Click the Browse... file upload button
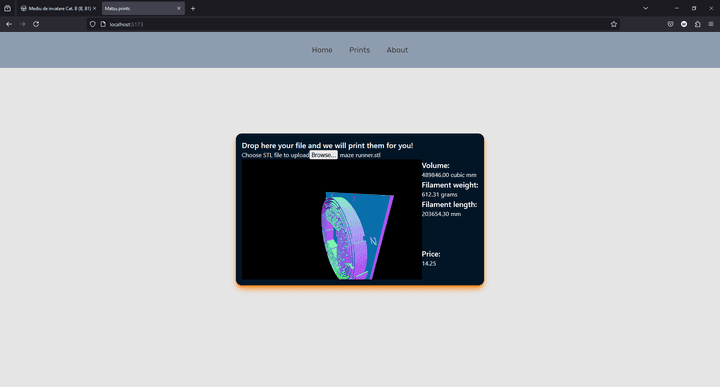This screenshot has height=387, width=720. click(x=323, y=155)
